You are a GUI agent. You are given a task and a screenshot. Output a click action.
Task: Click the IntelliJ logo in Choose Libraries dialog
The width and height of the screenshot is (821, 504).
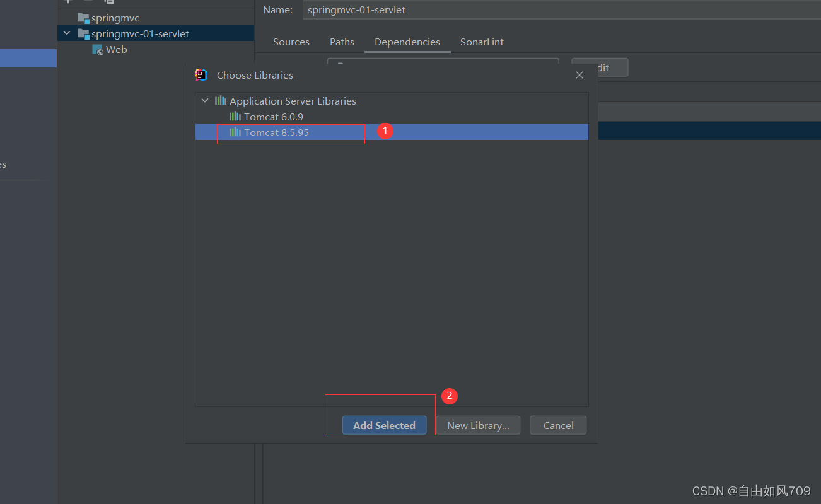201,75
